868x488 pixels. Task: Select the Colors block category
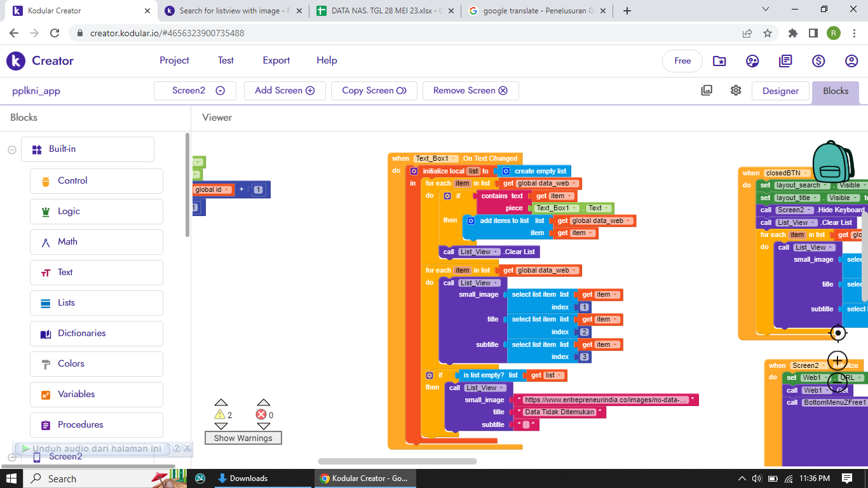[71, 363]
